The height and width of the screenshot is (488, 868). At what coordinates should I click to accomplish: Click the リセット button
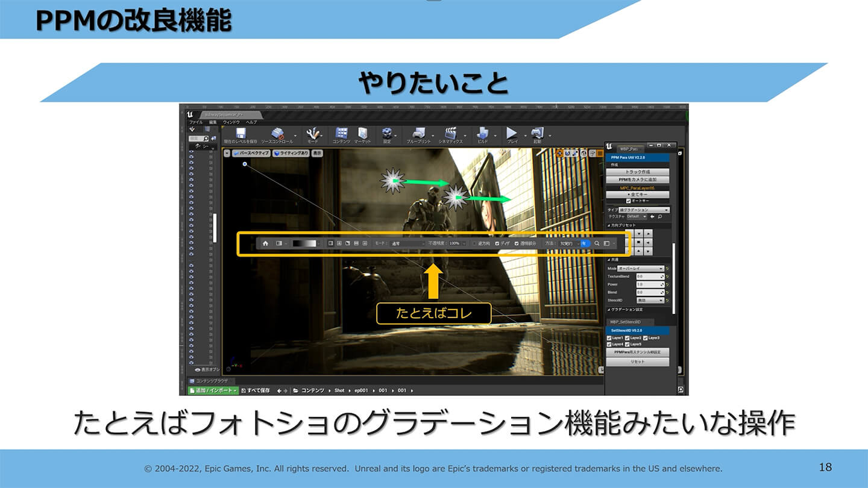coord(638,361)
